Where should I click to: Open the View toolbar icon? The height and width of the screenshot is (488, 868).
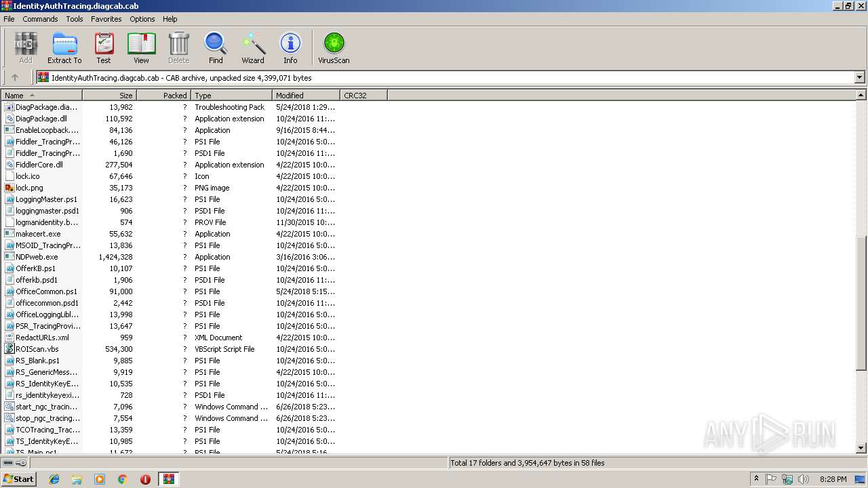[x=141, y=48]
